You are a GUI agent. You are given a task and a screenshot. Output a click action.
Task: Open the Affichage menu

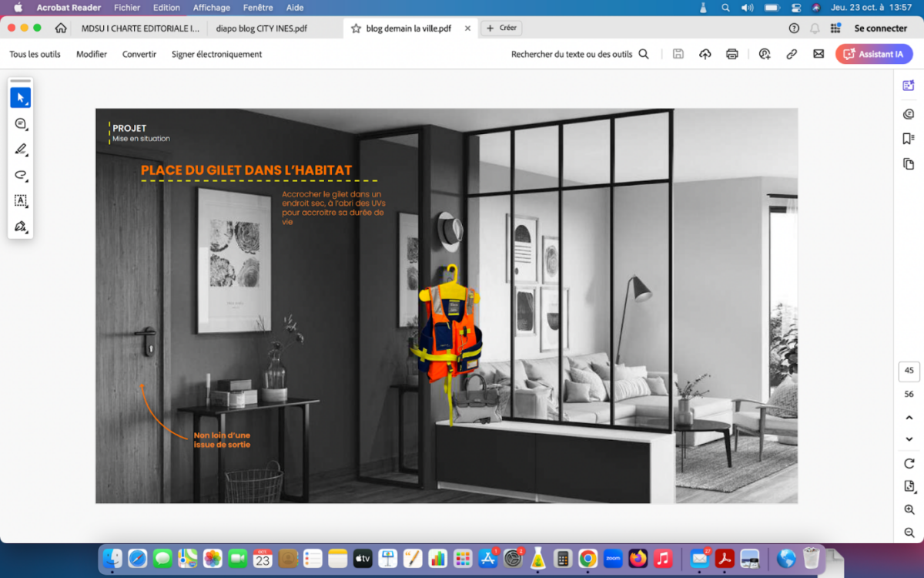click(211, 8)
